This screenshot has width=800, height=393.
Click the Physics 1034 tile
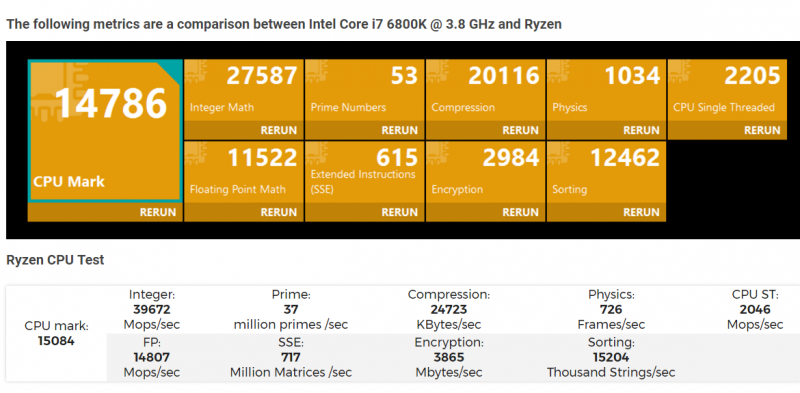[606, 90]
